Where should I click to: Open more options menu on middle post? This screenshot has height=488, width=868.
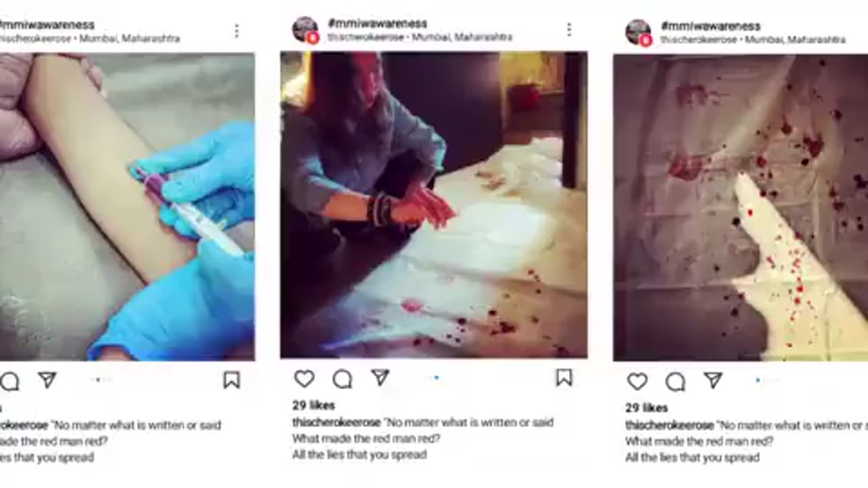pyautogui.click(x=568, y=29)
